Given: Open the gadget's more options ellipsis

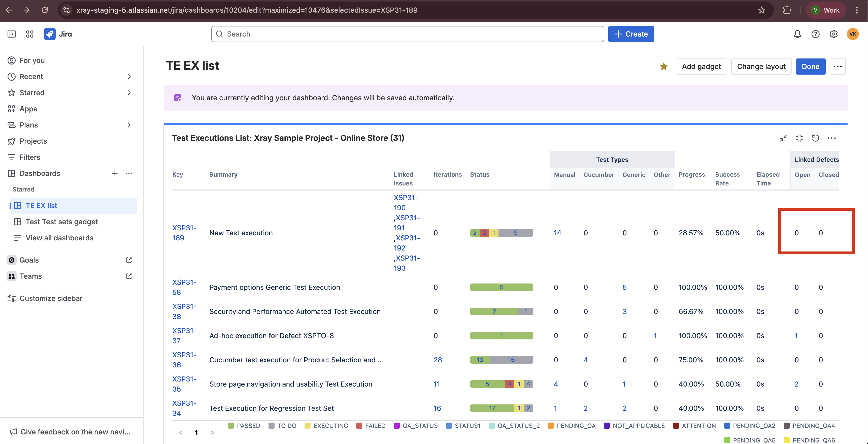Looking at the screenshot, I should (x=831, y=138).
